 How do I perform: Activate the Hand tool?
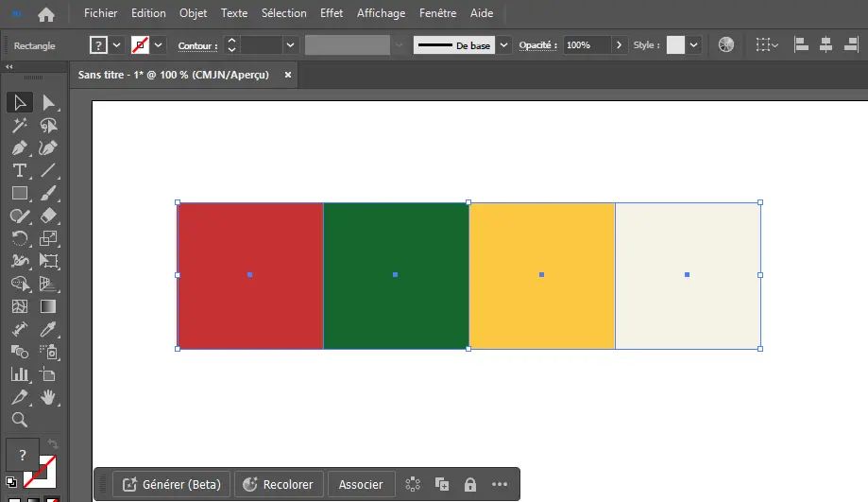coord(49,397)
